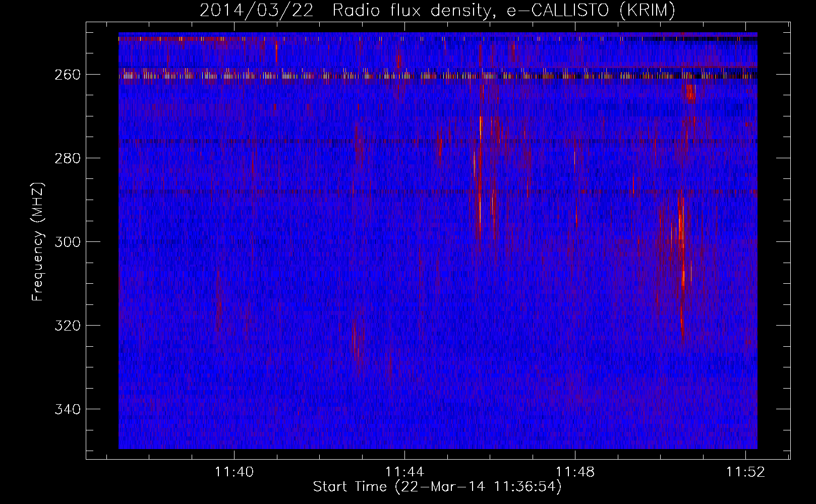Viewport: 816px width, 504px height.
Task: Click the 260 frequency tick label
Action: pyautogui.click(x=67, y=75)
